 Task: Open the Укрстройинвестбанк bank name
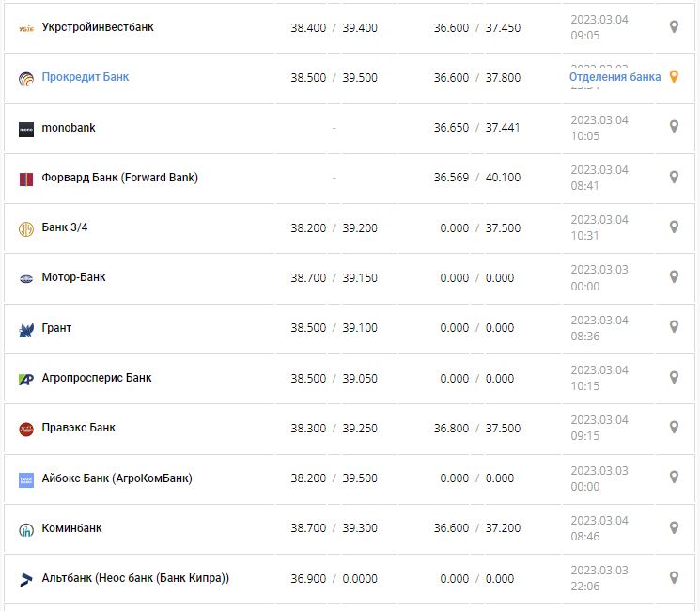click(x=98, y=27)
